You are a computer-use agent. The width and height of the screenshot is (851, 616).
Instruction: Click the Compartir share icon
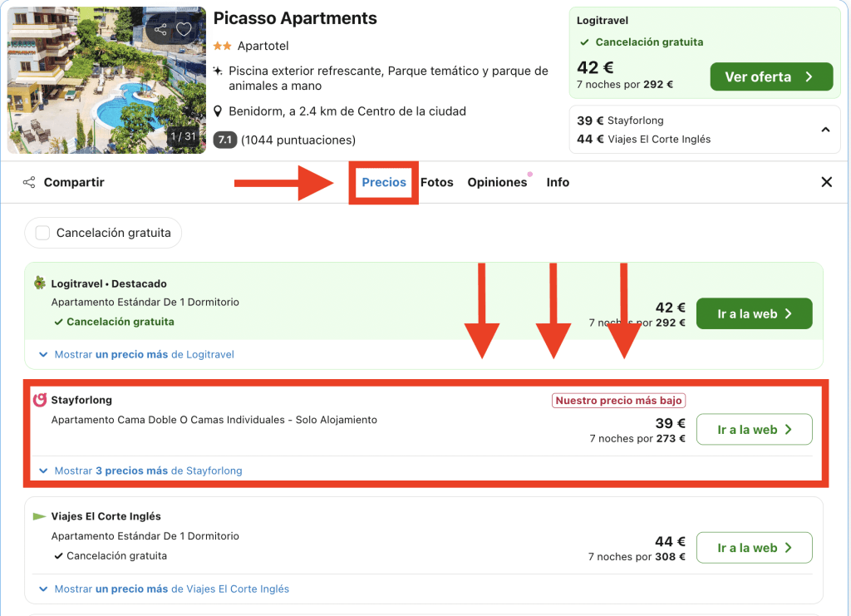(x=29, y=182)
